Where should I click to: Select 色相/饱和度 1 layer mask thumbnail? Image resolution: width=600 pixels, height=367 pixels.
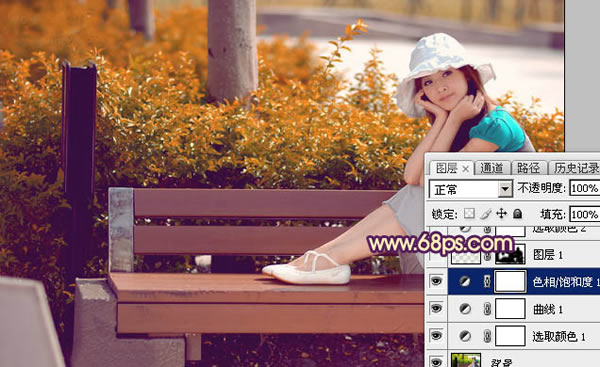click(x=510, y=282)
